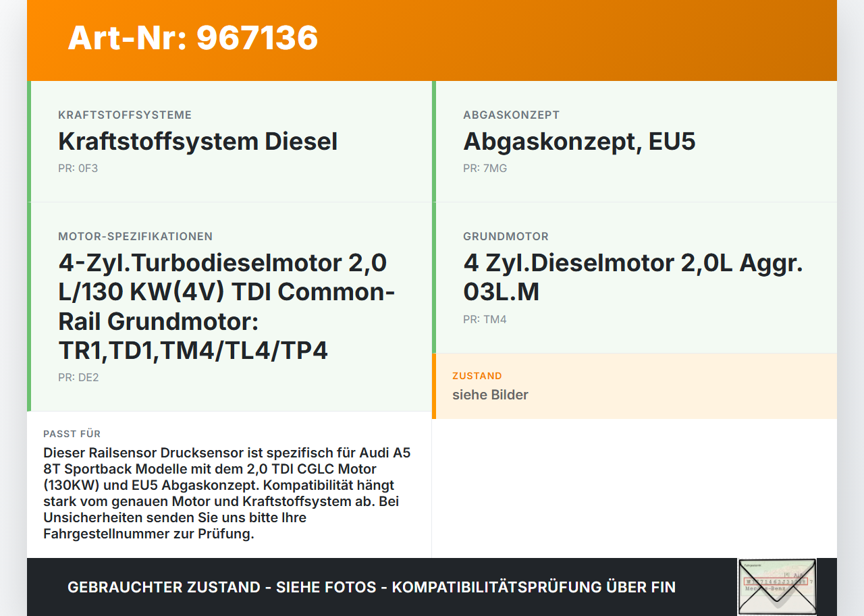Click the Fahrgestellnummer envelope icon
Image resolution: width=864 pixels, height=616 pixels.
776,586
